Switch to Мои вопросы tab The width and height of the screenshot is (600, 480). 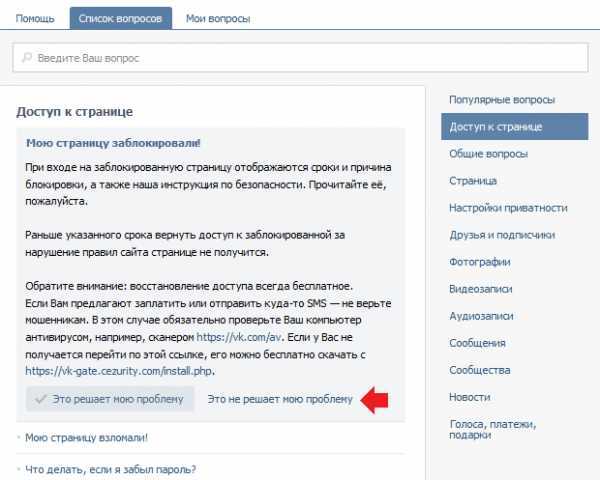tap(218, 18)
